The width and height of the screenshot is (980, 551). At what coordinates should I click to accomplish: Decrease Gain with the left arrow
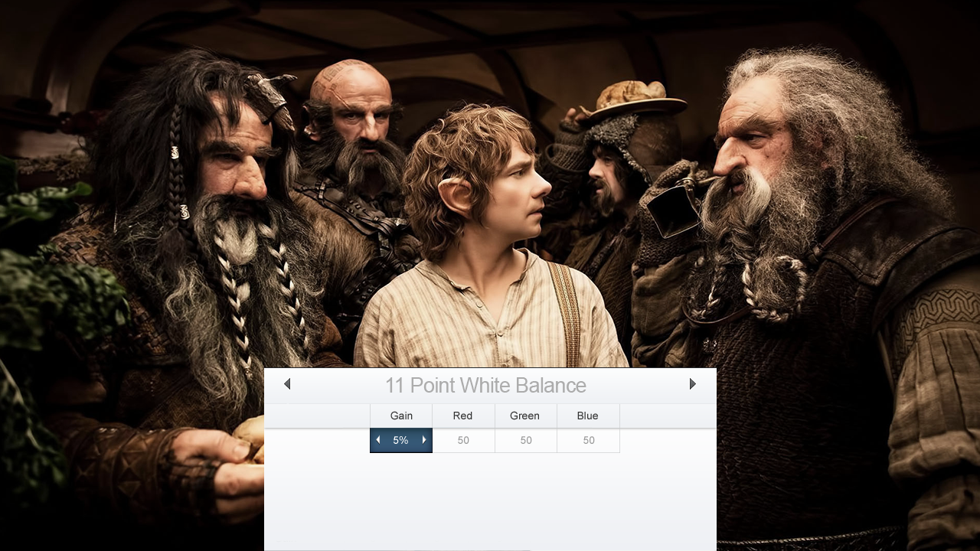[x=377, y=440]
